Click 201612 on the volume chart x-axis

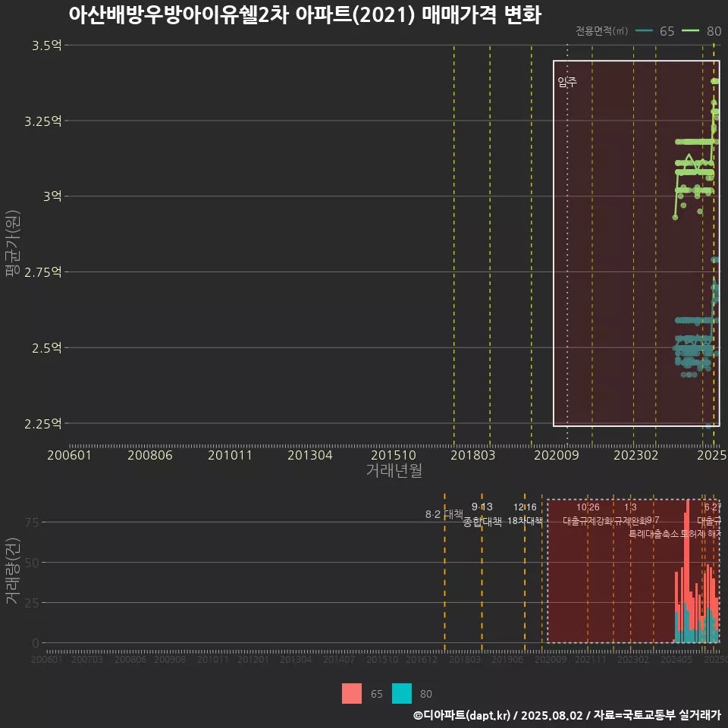click(x=422, y=660)
